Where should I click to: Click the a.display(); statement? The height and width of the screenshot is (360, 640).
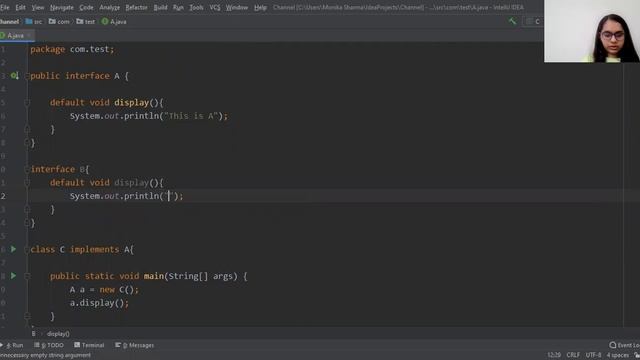pyautogui.click(x=99, y=303)
